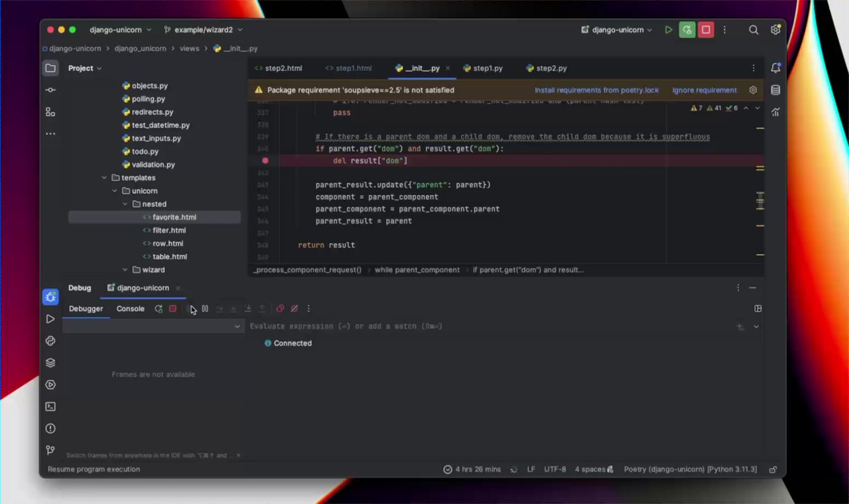
Task: Open the Commit tool window
Action: 50,90
